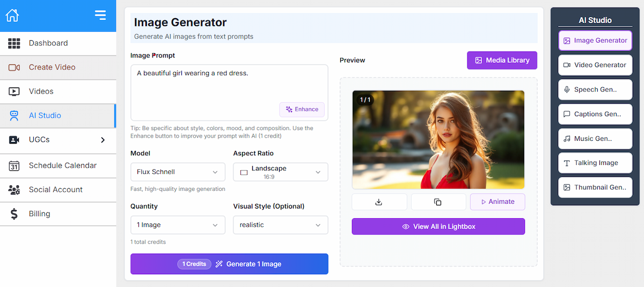Open the Quantity dropdown showing 1 Image
This screenshot has height=287, width=644.
pos(178,225)
